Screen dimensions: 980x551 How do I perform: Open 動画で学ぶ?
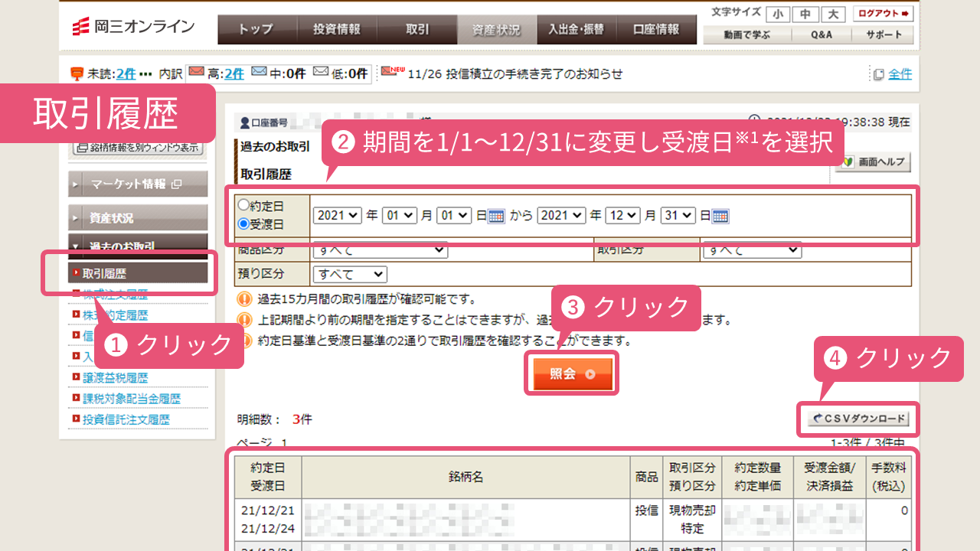pos(748,34)
